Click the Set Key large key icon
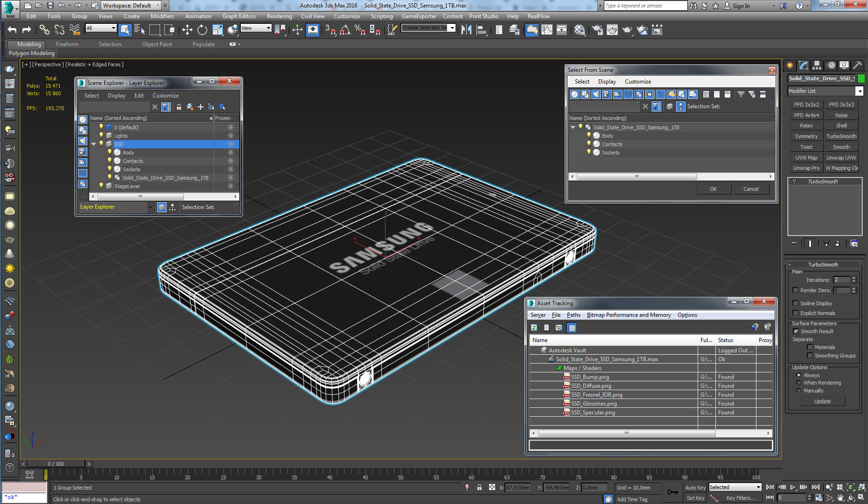The image size is (868, 504). click(672, 492)
